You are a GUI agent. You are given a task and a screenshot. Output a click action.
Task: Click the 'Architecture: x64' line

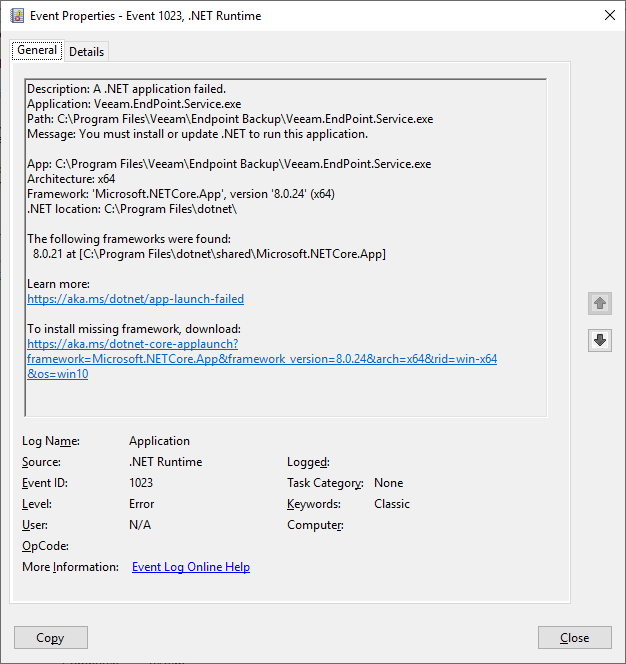[71, 179]
